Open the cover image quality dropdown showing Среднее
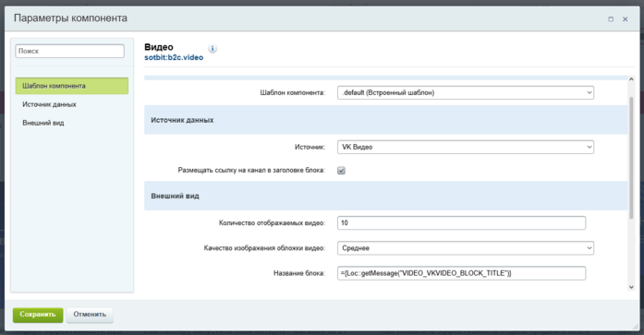This screenshot has width=644, height=335. point(466,248)
